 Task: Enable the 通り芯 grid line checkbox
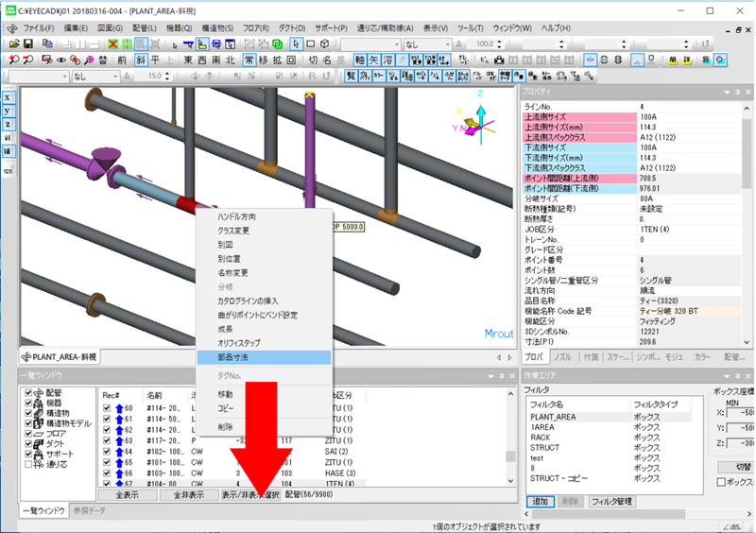pyautogui.click(x=26, y=464)
